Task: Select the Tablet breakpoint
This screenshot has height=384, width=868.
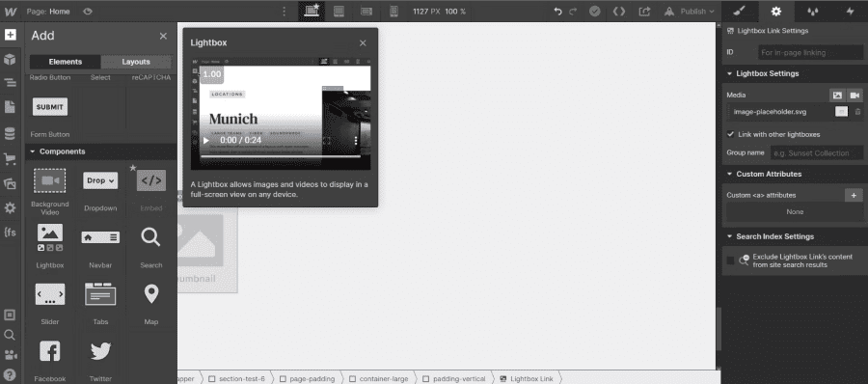Action: 339,11
